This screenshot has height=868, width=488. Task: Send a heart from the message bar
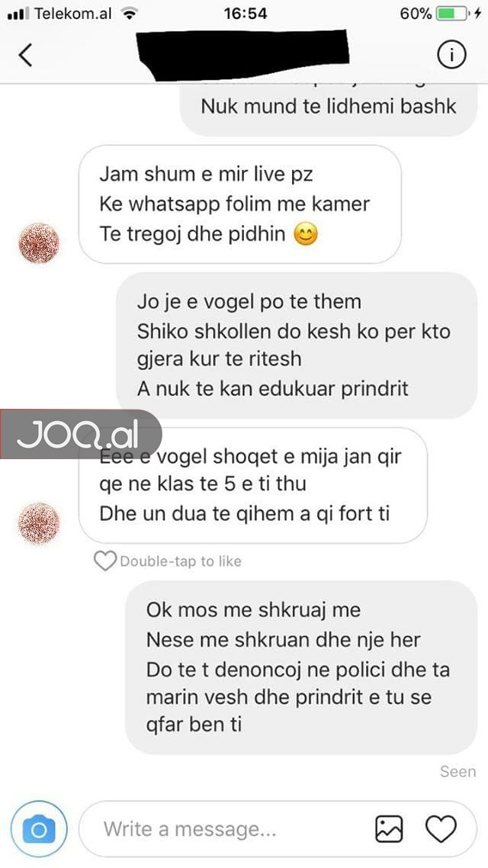(x=441, y=829)
